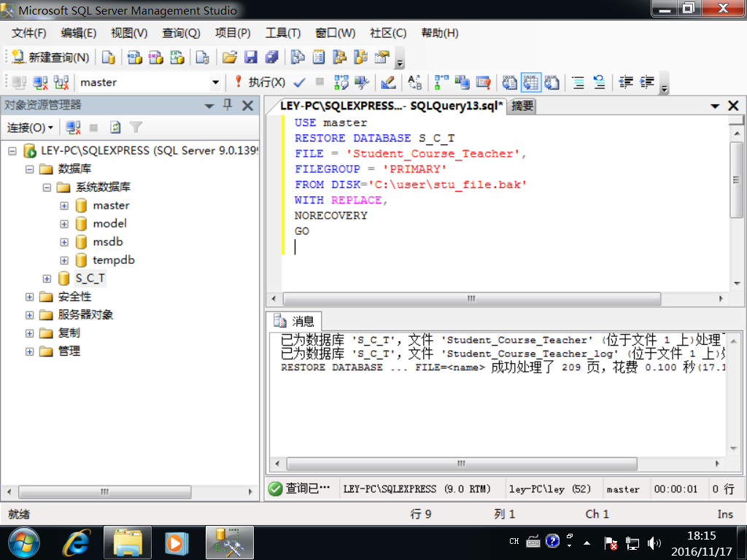
Task: Toggle Include Client Statistics
Action: click(x=462, y=82)
